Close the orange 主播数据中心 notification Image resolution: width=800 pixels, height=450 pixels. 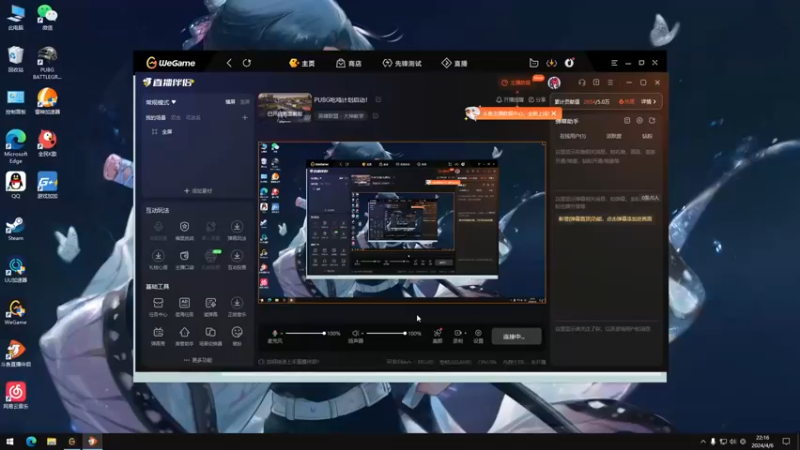click(x=554, y=113)
